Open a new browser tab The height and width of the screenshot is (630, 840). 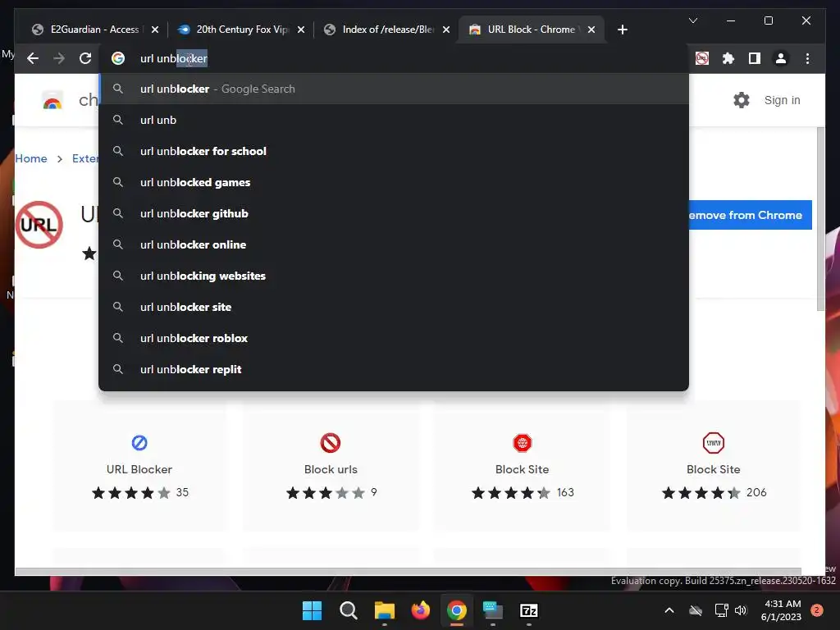pyautogui.click(x=622, y=30)
